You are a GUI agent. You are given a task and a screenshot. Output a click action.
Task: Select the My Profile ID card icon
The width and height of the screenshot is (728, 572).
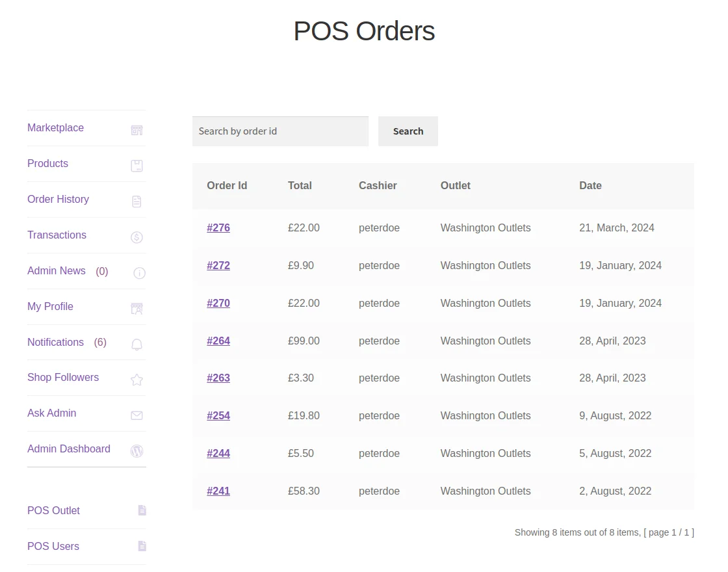click(x=136, y=309)
